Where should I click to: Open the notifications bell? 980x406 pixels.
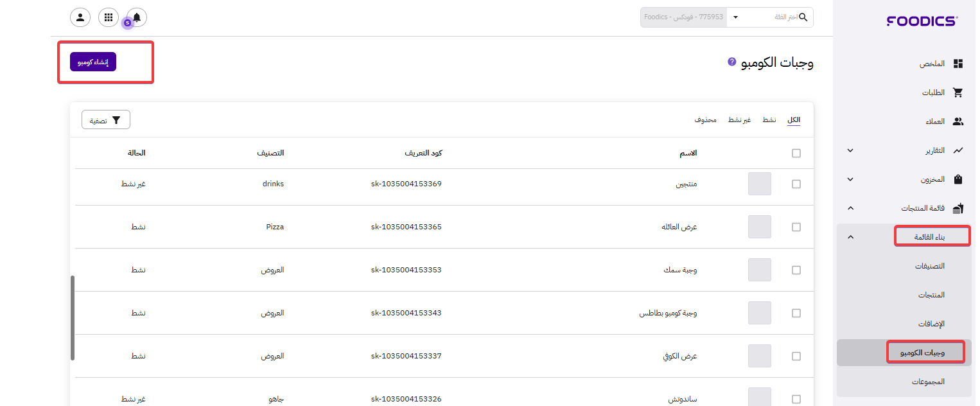click(137, 17)
